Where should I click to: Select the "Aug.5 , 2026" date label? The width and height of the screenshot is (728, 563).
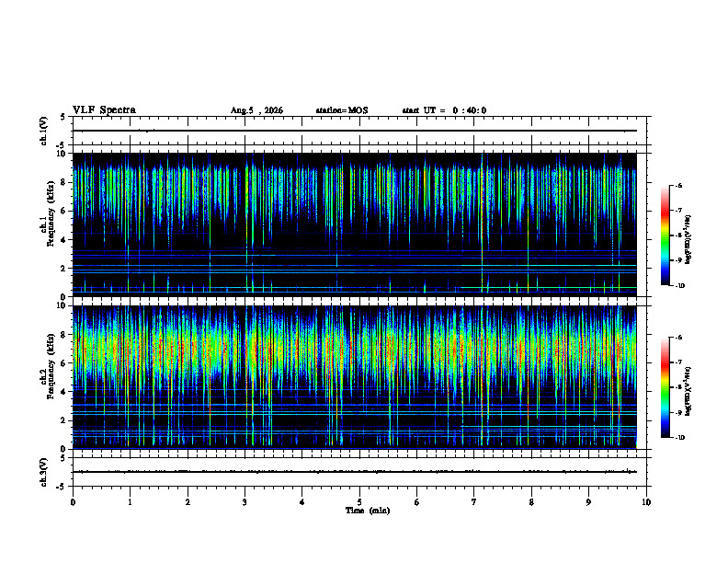click(256, 110)
